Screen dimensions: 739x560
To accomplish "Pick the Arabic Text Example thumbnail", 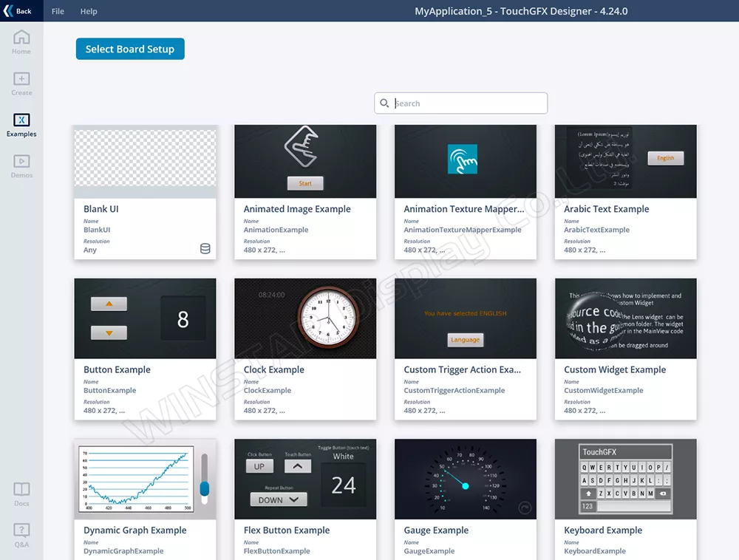I will pos(625,162).
